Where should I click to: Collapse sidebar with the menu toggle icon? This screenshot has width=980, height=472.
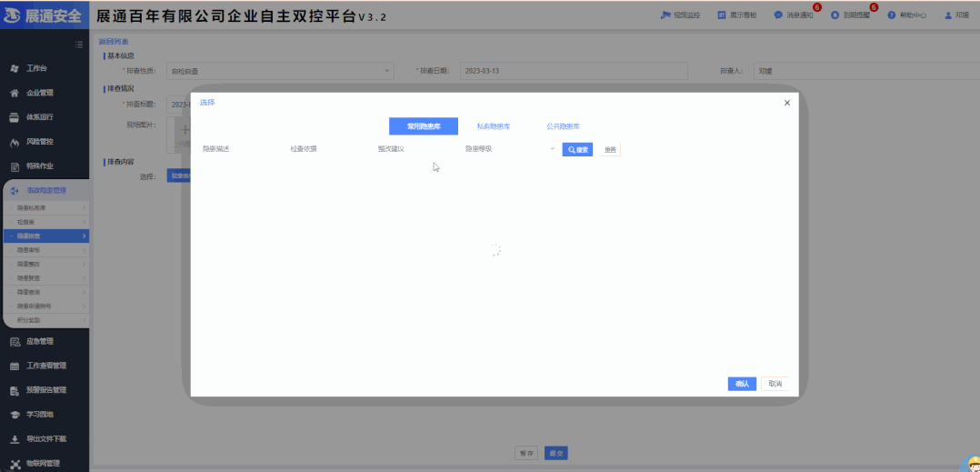[x=79, y=45]
